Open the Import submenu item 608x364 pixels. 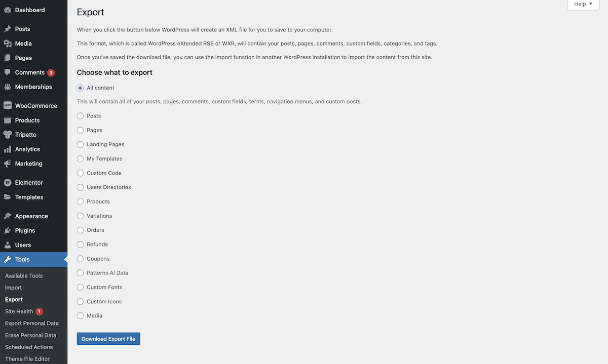coord(13,288)
